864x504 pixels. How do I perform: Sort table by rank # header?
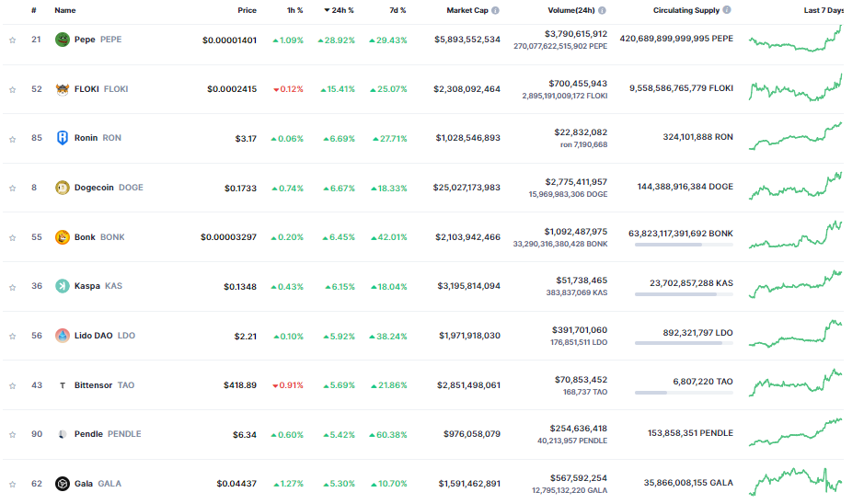click(x=34, y=10)
